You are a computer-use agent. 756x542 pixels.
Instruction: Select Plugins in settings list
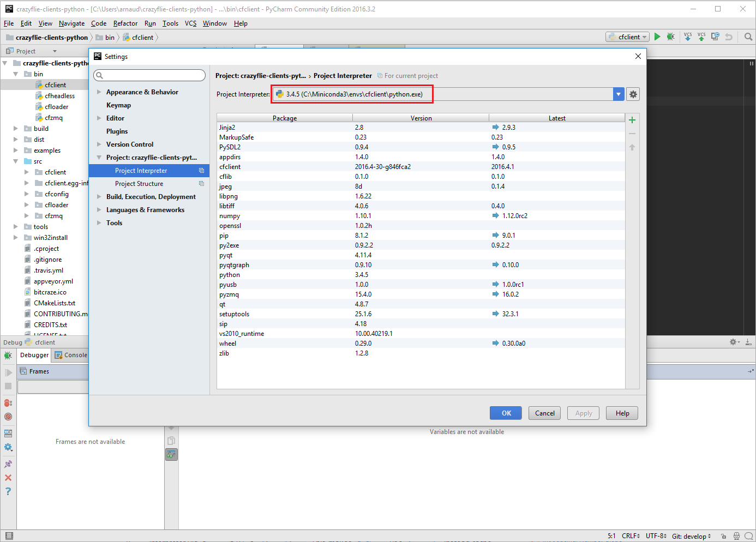[117, 131]
